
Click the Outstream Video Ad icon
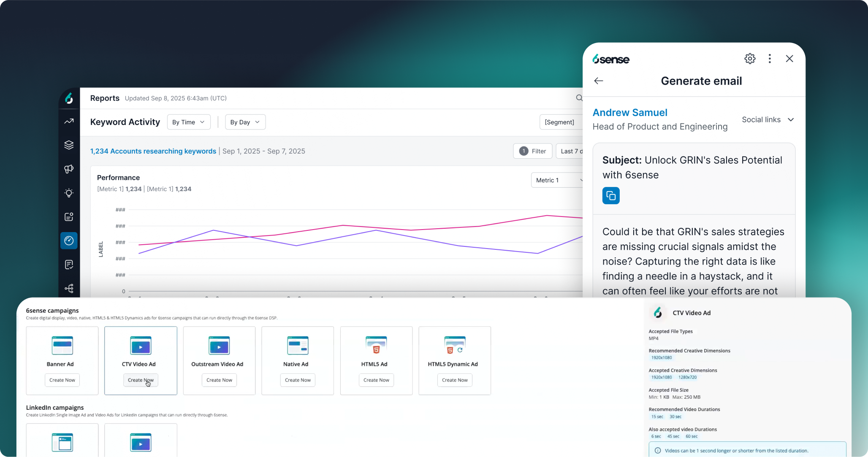(x=219, y=346)
